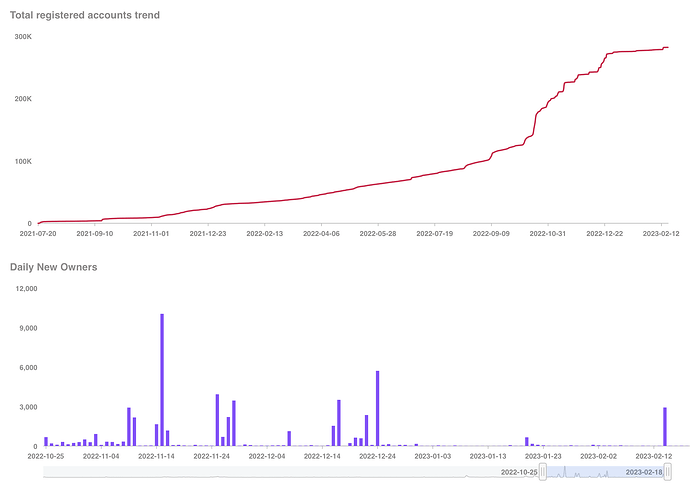Click the 2022-04-06 date label
This screenshot has height=488, width=690.
click(321, 233)
